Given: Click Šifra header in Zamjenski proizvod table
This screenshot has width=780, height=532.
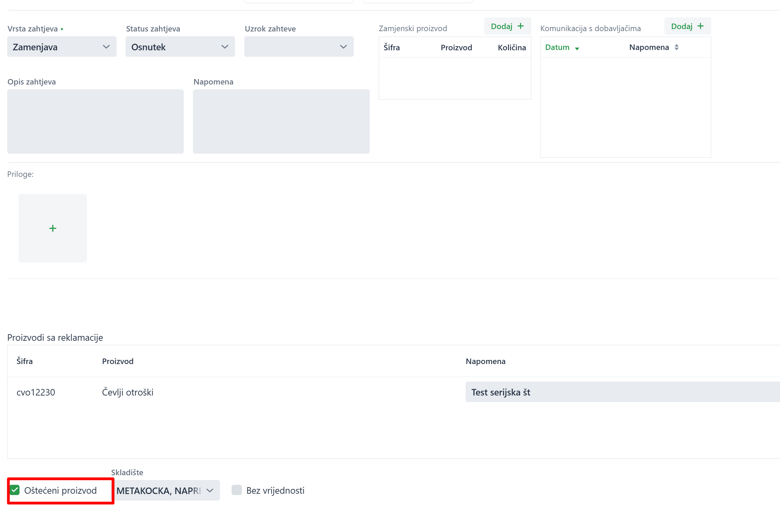Looking at the screenshot, I should pyautogui.click(x=391, y=48).
